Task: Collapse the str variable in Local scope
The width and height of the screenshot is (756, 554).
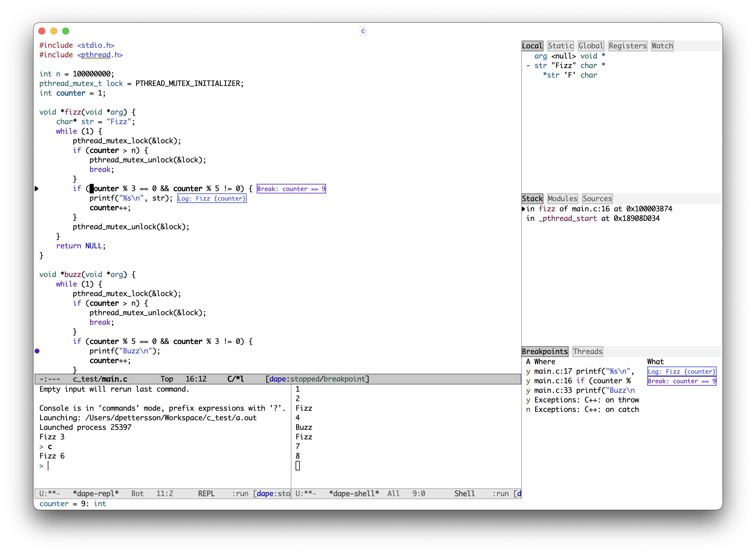Action: tap(528, 65)
